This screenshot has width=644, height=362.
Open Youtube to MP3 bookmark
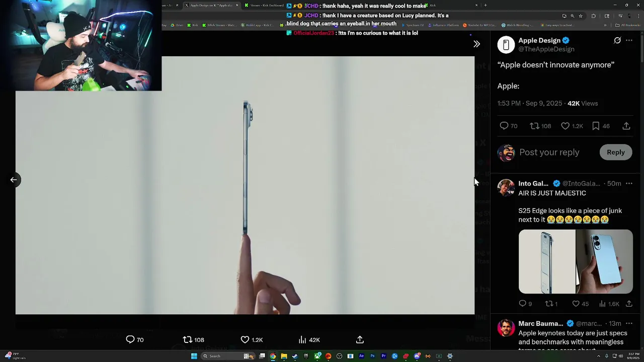pos(479,25)
